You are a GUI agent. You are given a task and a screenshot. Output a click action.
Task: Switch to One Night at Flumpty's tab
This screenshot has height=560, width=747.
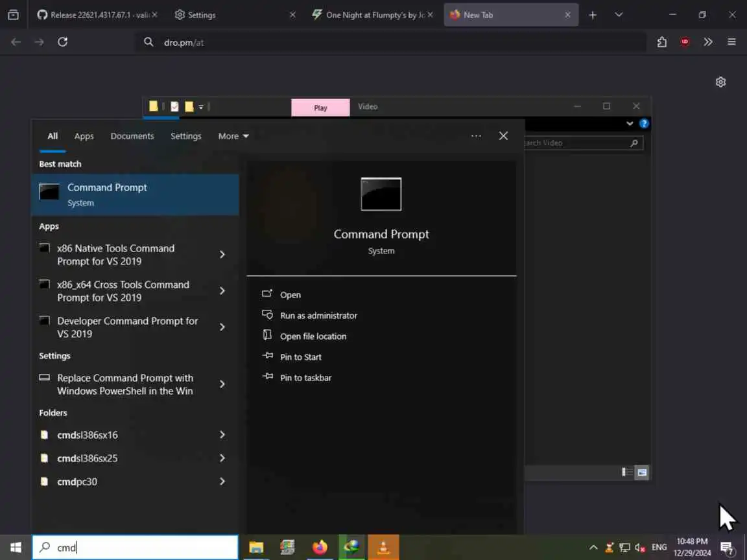372,15
